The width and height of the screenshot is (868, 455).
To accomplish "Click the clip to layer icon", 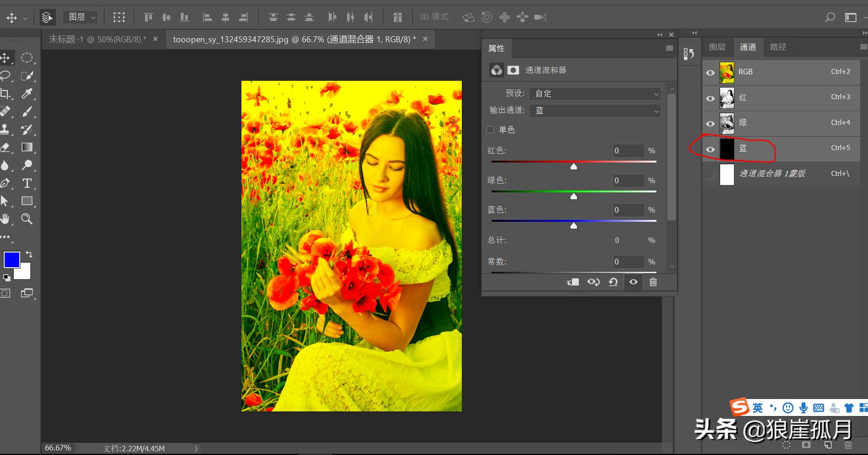I will (572, 282).
